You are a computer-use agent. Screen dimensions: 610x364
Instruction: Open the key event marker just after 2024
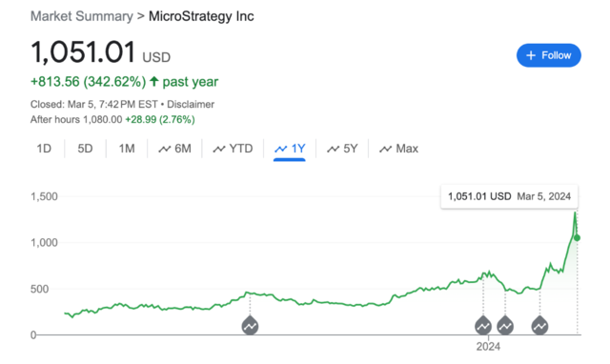click(x=505, y=326)
